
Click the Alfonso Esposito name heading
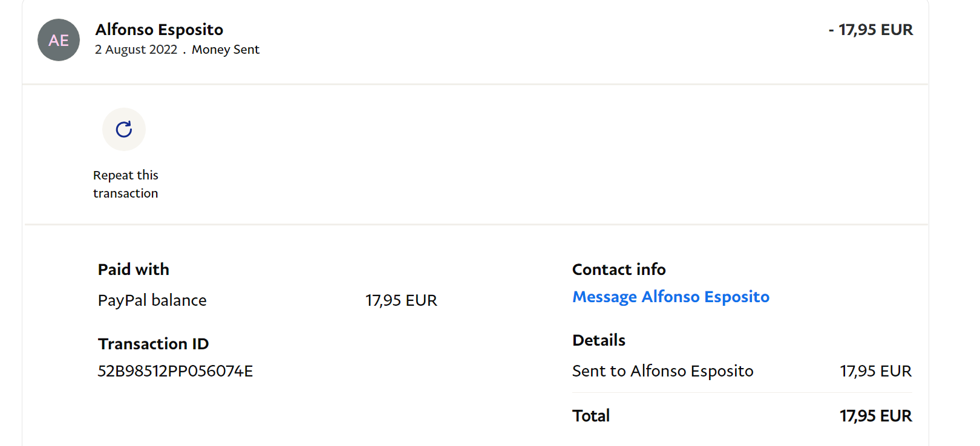coord(159,30)
